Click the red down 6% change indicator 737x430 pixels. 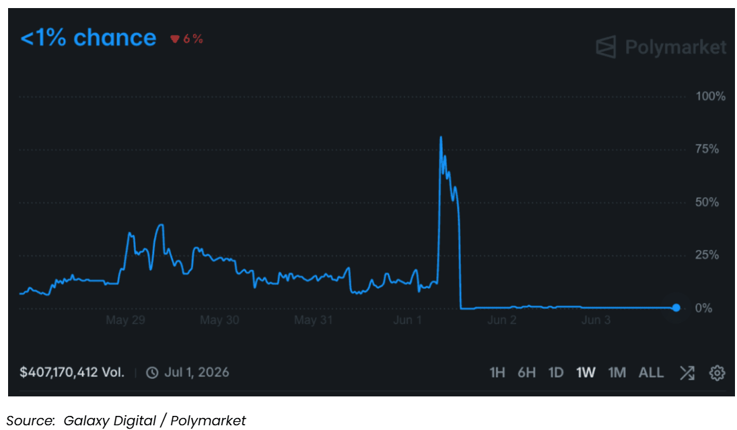(x=187, y=39)
